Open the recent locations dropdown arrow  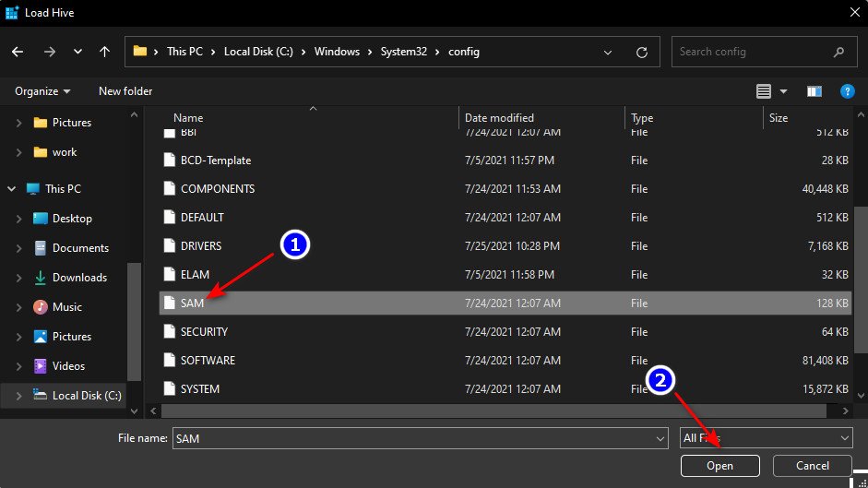coord(77,52)
